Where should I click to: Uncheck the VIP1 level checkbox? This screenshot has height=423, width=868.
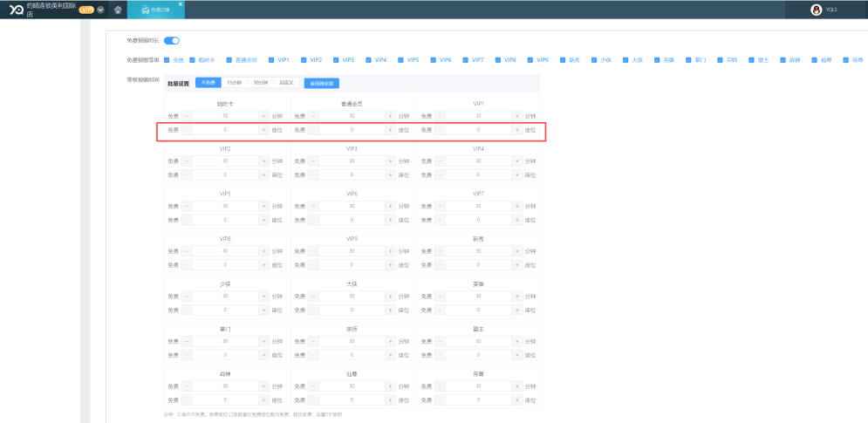[x=271, y=60]
